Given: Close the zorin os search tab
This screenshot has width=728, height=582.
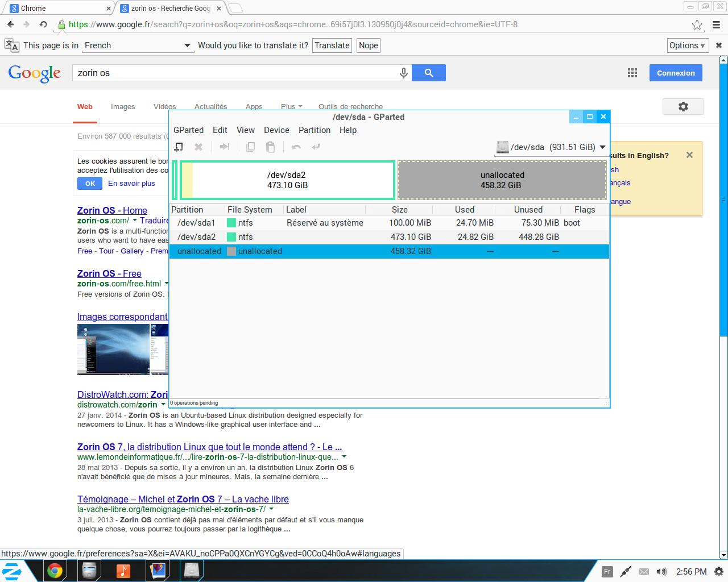Looking at the screenshot, I should point(219,9).
